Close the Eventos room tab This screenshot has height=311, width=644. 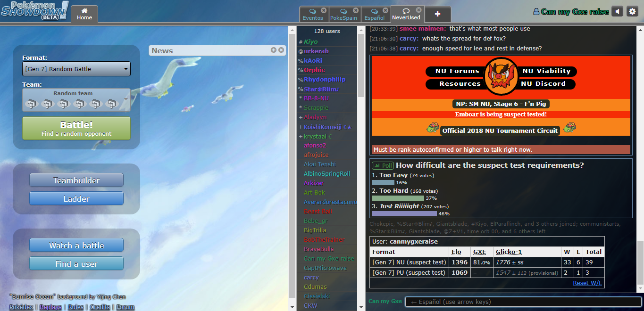coord(324,10)
